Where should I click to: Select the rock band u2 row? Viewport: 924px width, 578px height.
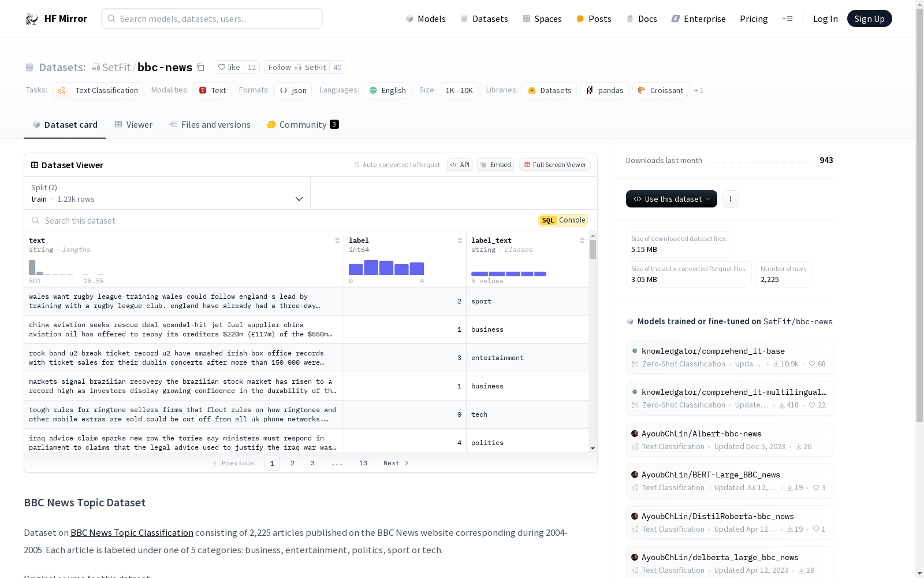pos(306,358)
